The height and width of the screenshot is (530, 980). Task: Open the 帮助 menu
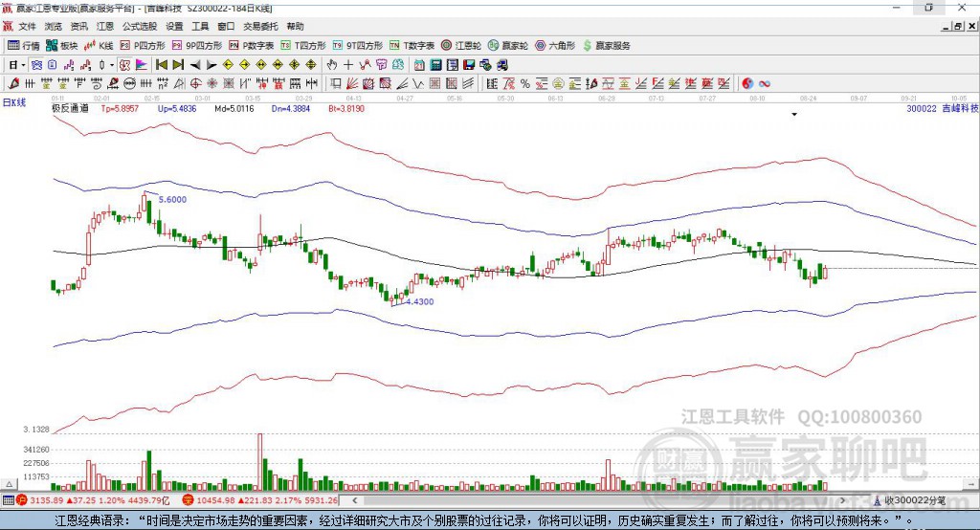tap(295, 26)
